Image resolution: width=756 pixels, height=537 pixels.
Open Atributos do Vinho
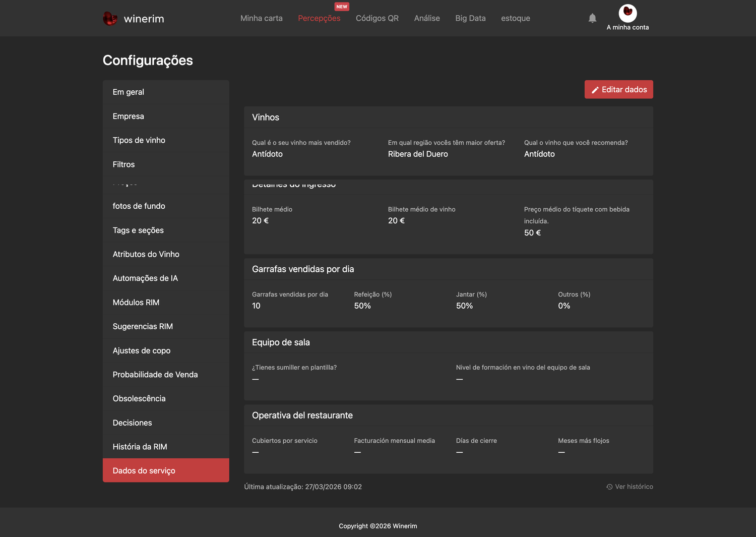166,254
